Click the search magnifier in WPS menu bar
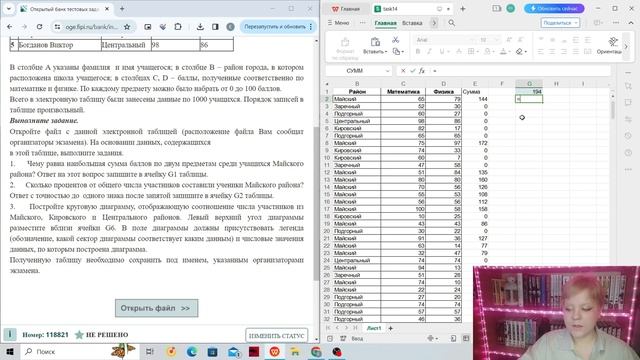The width and height of the screenshot is (640, 360). 451,23
